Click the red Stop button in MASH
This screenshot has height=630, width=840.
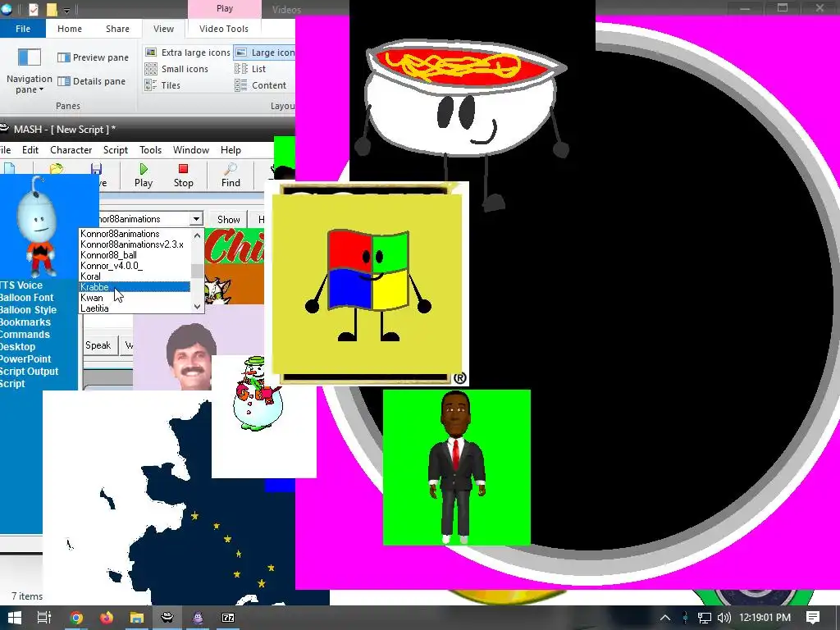(183, 176)
